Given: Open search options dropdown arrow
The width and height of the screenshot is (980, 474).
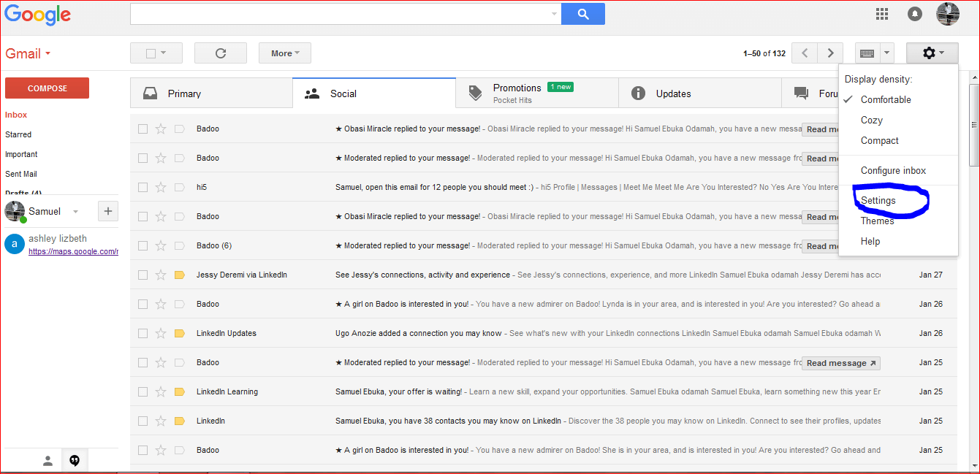Looking at the screenshot, I should [x=554, y=14].
